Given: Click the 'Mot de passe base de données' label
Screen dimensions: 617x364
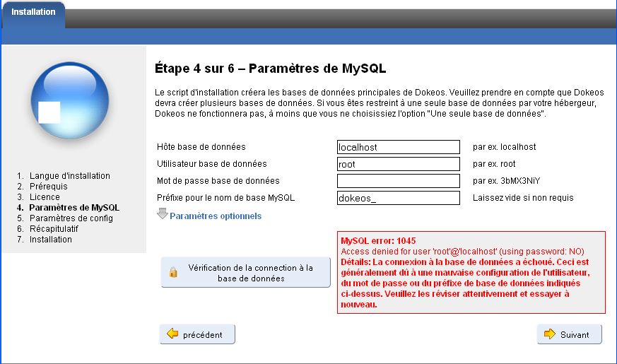Looking at the screenshot, I should pyautogui.click(x=218, y=181).
